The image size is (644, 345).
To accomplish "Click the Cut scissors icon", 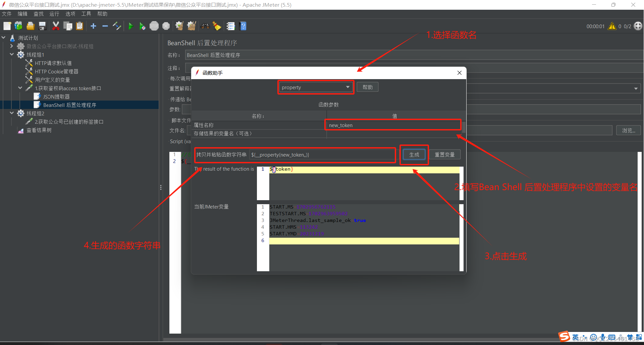I will 56,26.
